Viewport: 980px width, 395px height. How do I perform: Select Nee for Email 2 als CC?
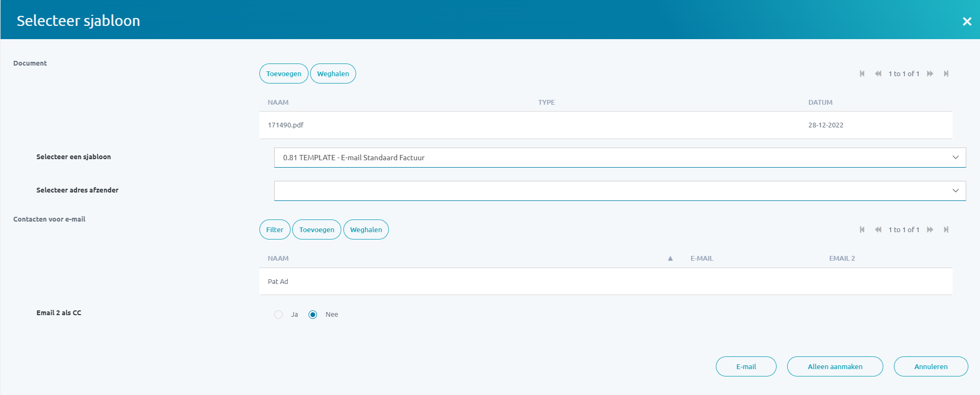tap(313, 315)
